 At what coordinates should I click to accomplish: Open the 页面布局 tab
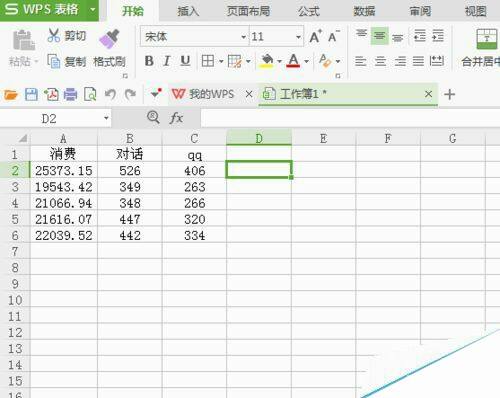coord(248,11)
